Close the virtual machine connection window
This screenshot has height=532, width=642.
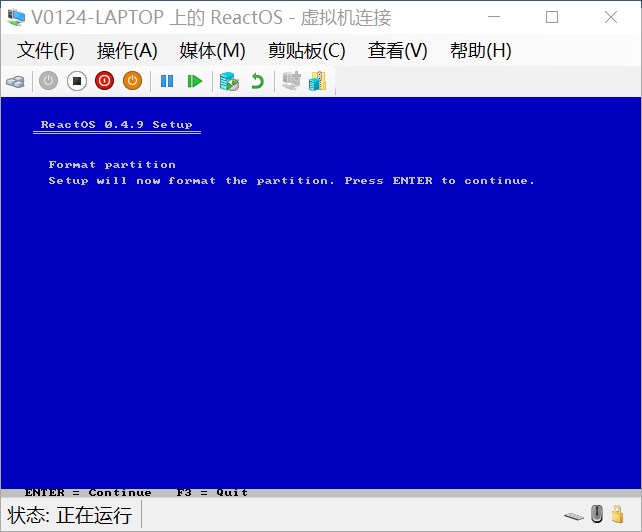tap(611, 17)
